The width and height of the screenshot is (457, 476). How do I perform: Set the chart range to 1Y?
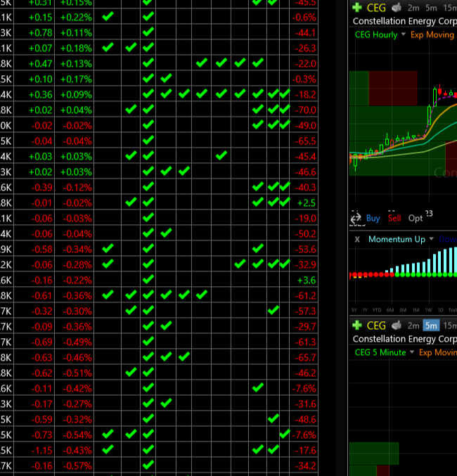tap(365, 310)
